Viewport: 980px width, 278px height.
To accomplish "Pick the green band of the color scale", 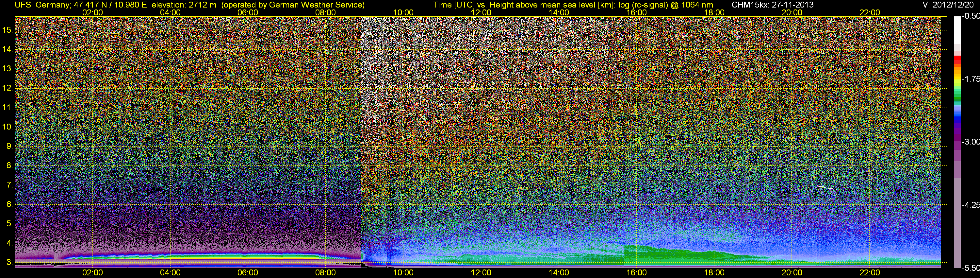I will 957,95.
